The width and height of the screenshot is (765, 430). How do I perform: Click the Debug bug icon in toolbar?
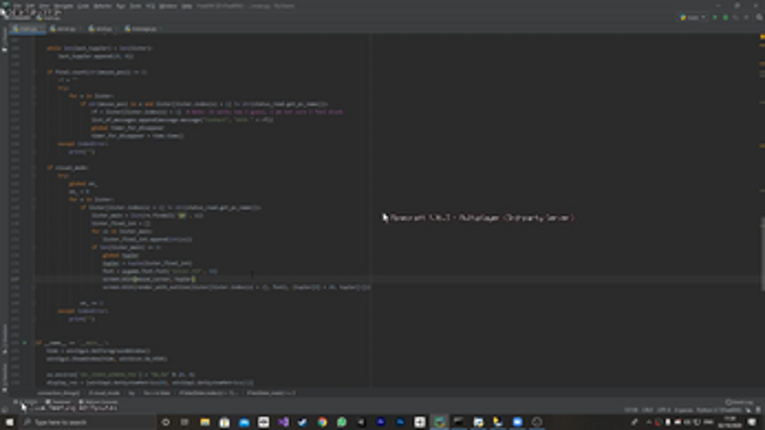click(x=725, y=17)
